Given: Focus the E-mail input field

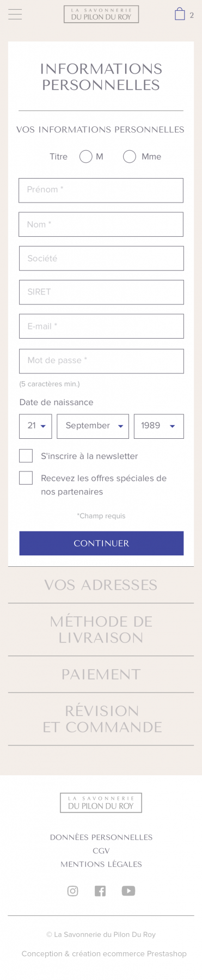Looking at the screenshot, I should pos(101,327).
